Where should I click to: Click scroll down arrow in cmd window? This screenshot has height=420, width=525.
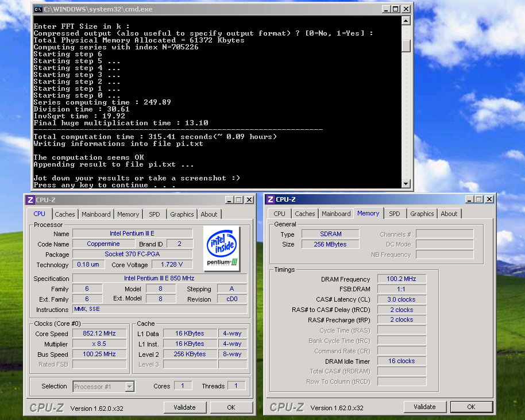click(x=406, y=183)
